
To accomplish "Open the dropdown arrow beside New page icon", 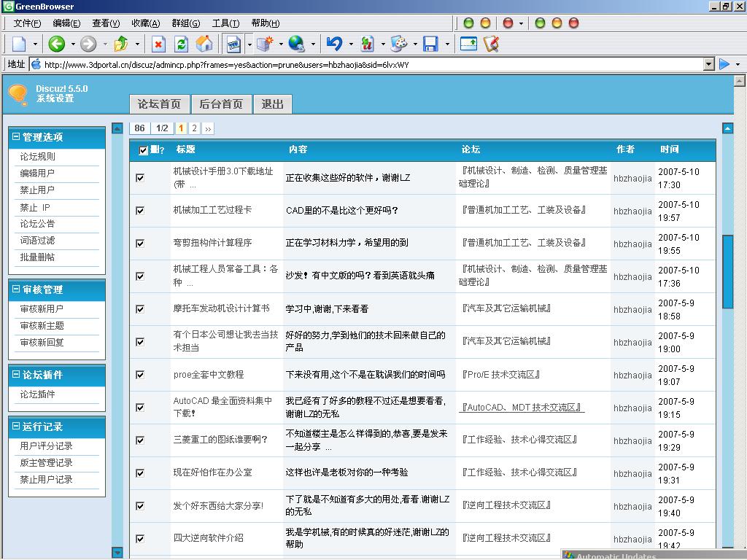I will (x=35, y=44).
